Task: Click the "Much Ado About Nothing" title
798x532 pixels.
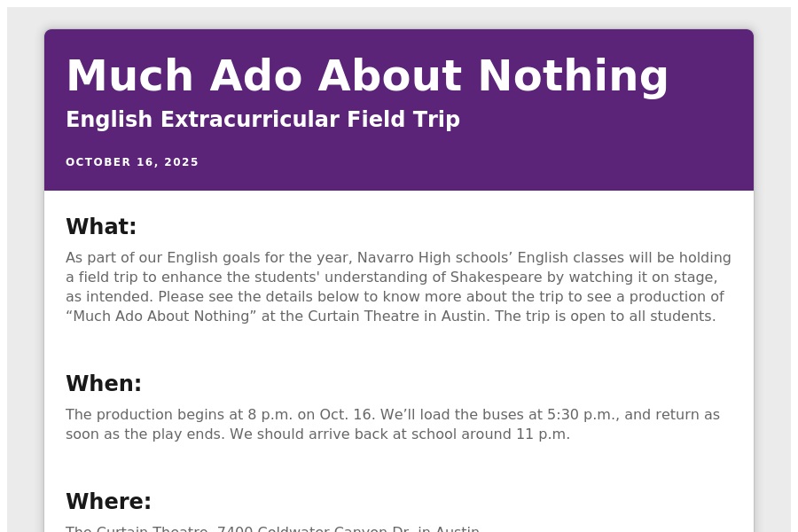Action: [367, 76]
